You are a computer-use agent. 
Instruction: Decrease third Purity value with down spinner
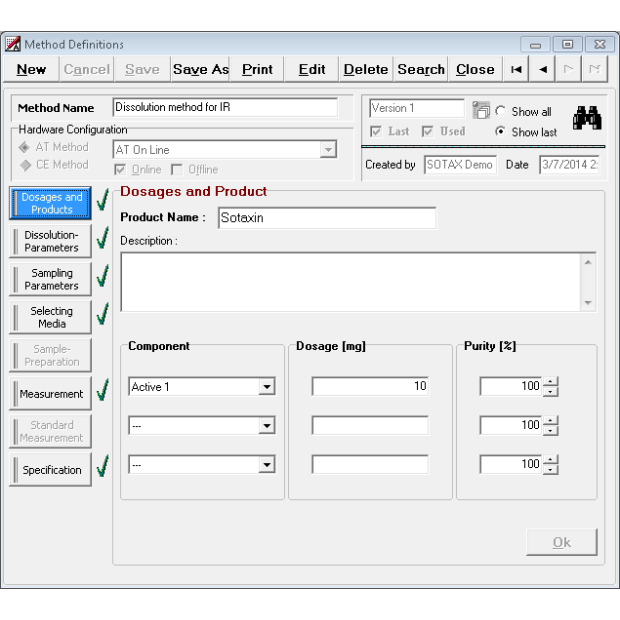[x=551, y=469]
